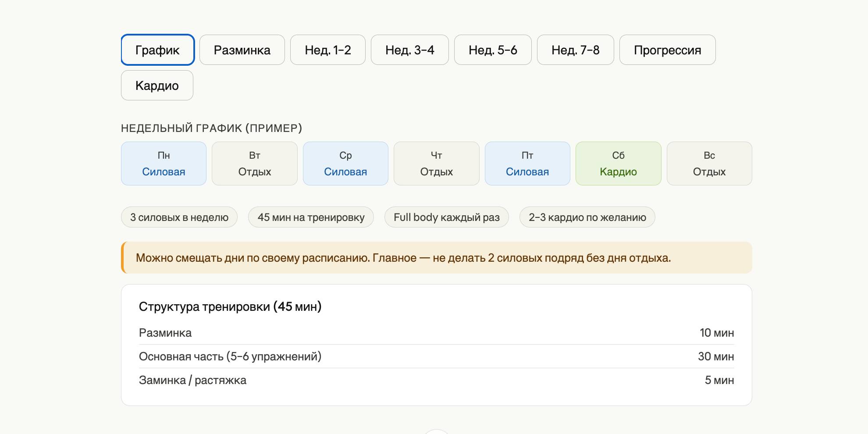Image resolution: width=868 pixels, height=434 pixels.
Task: Click the '2-3 кардио по желанию' chip
Action: coord(587,217)
